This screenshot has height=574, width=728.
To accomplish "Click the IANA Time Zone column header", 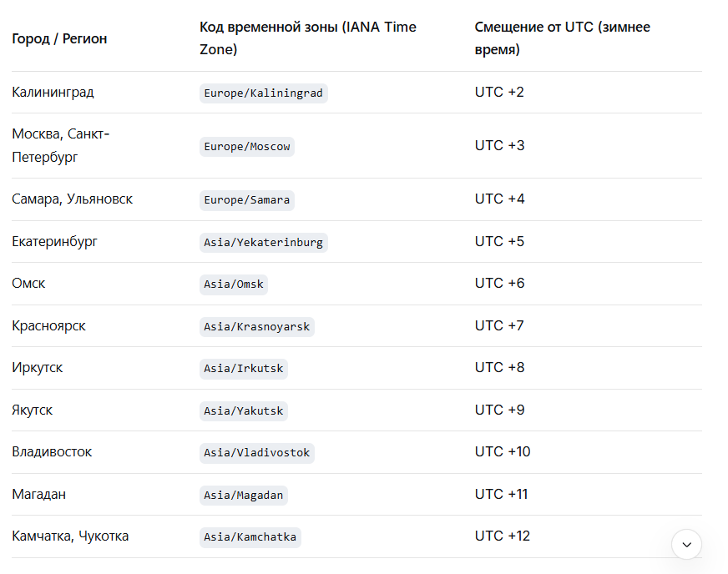I will pyautogui.click(x=307, y=38).
